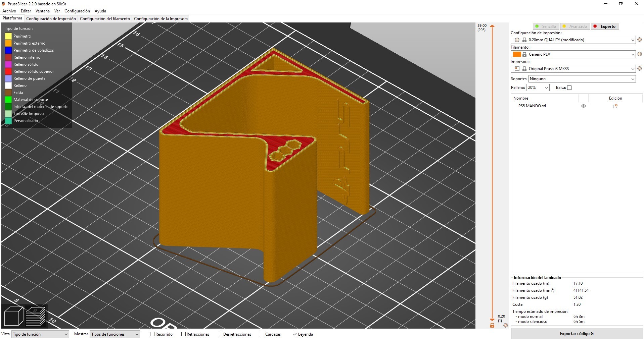Enable the Desretracciones checkbox
The width and height of the screenshot is (644, 339).
[x=220, y=334]
